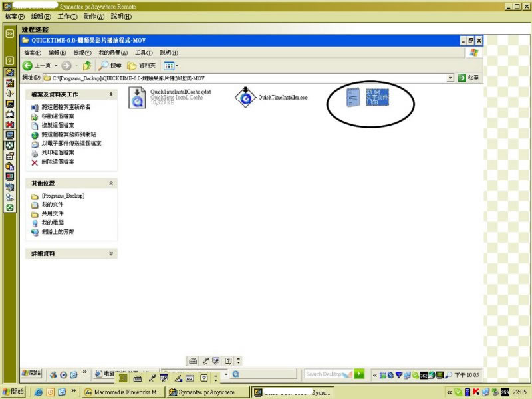532x399 pixels.
Task: Click the green arrow button beside Search Desktop
Action: click(x=359, y=374)
